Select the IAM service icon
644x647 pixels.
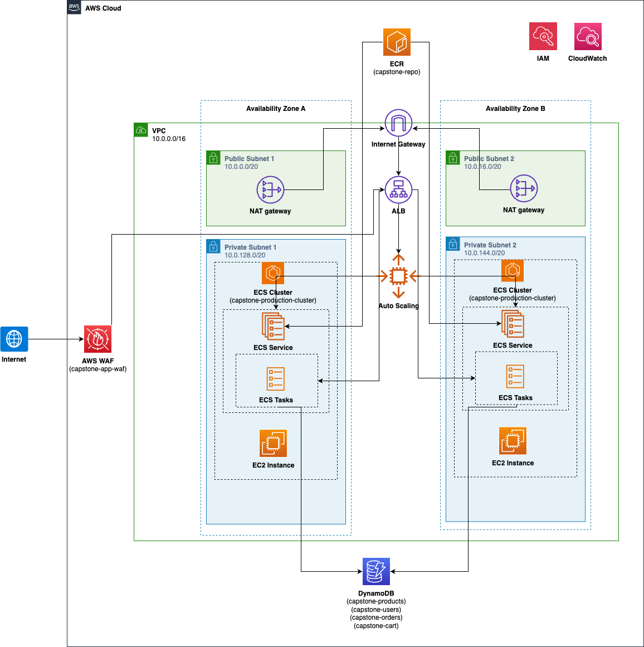(x=543, y=35)
